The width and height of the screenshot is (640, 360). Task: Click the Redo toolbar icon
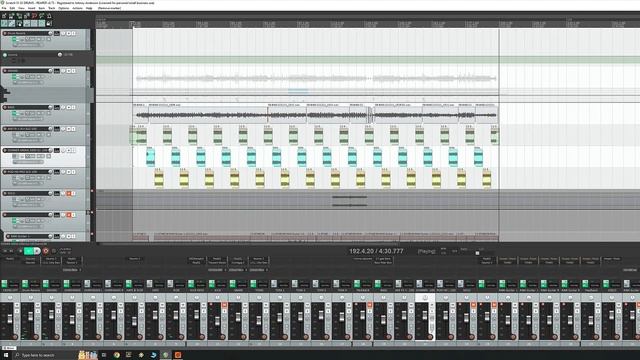point(42,16)
